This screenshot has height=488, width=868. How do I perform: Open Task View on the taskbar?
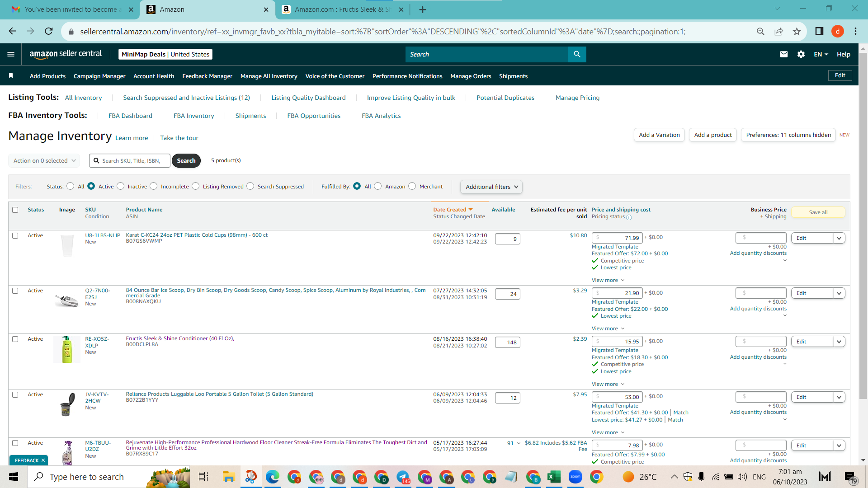click(203, 477)
